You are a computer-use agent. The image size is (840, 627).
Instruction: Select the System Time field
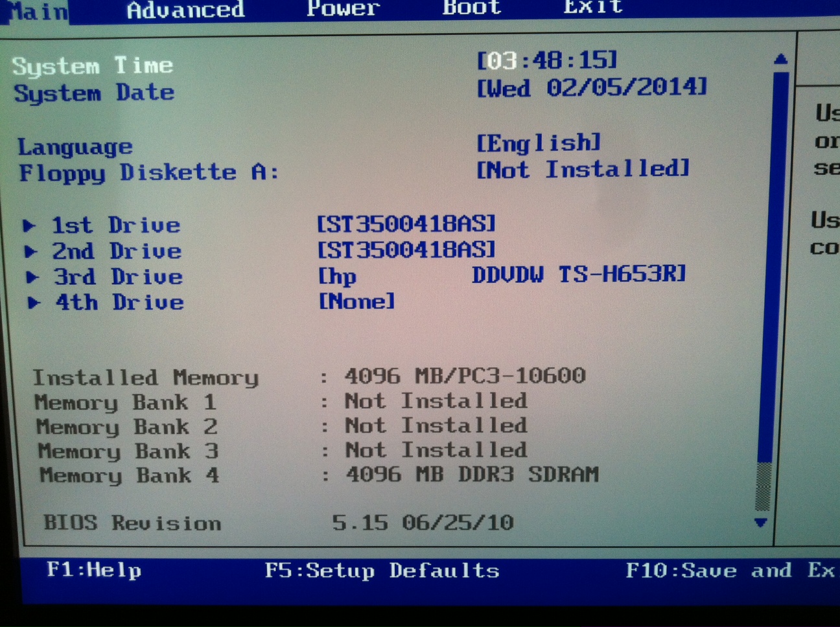pyautogui.click(x=546, y=60)
